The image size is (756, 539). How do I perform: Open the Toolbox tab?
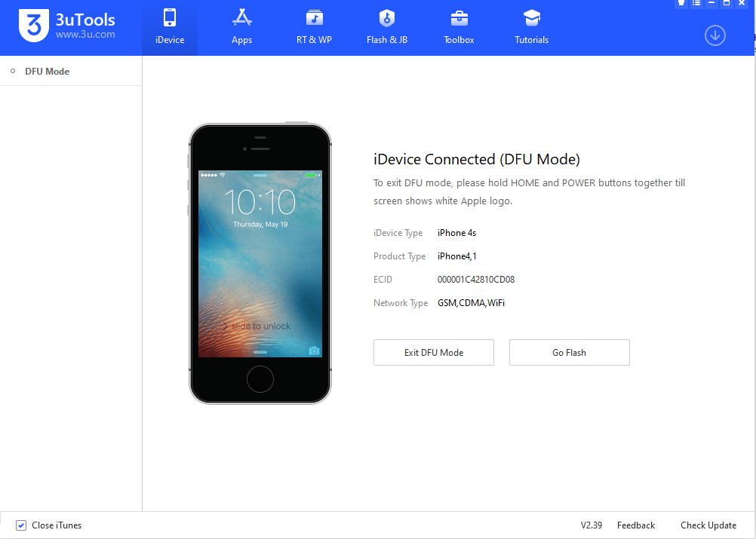[x=459, y=28]
